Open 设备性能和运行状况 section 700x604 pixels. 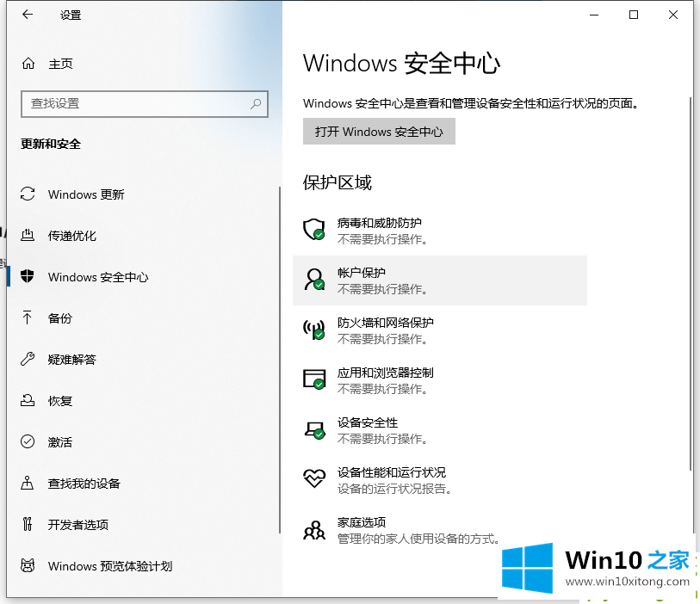coord(440,480)
